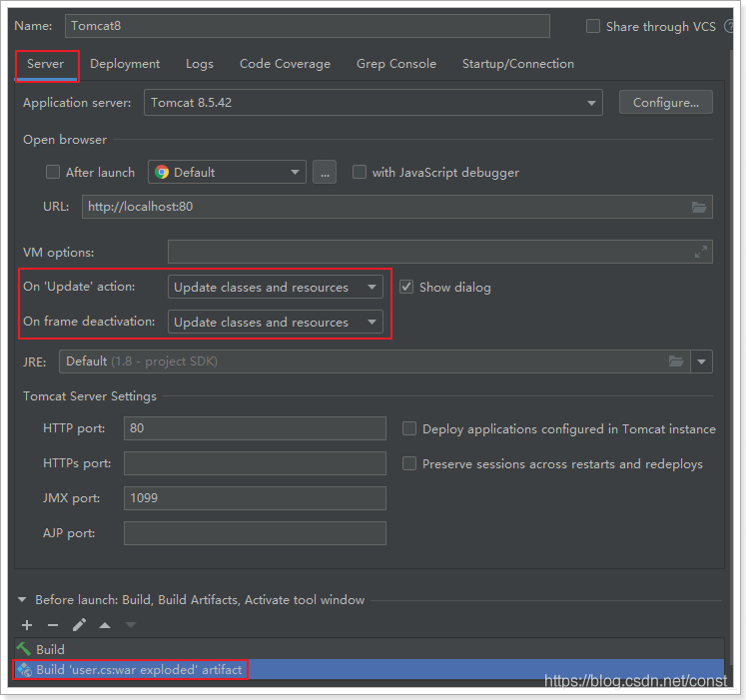Click the folder icon in the URL field

coord(699,207)
